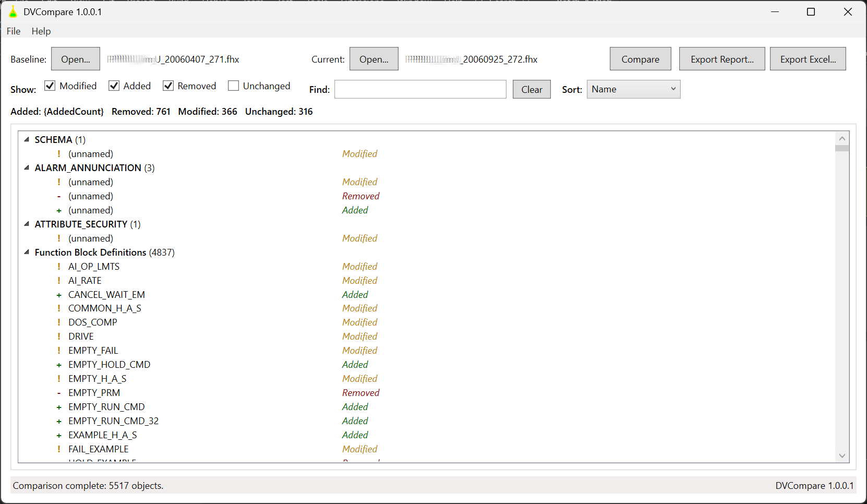Click the modified icon beside COMMON_H_A_S
The width and height of the screenshot is (867, 504).
59,309
